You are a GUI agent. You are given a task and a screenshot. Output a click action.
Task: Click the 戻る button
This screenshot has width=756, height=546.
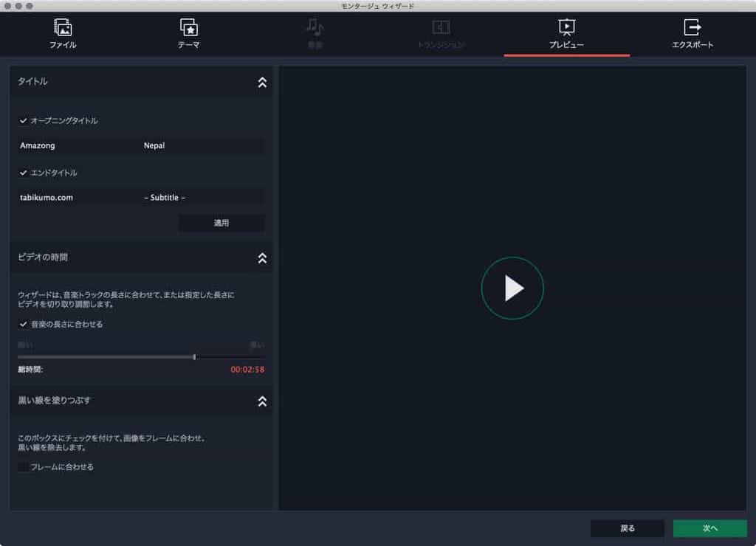click(x=628, y=528)
